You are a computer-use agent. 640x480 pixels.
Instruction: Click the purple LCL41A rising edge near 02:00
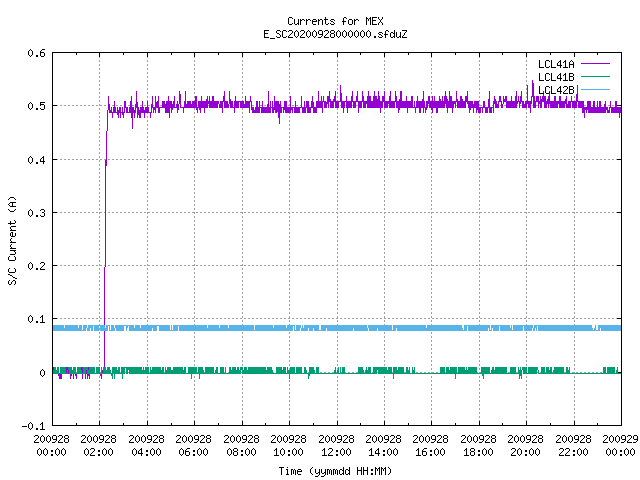click(x=105, y=237)
